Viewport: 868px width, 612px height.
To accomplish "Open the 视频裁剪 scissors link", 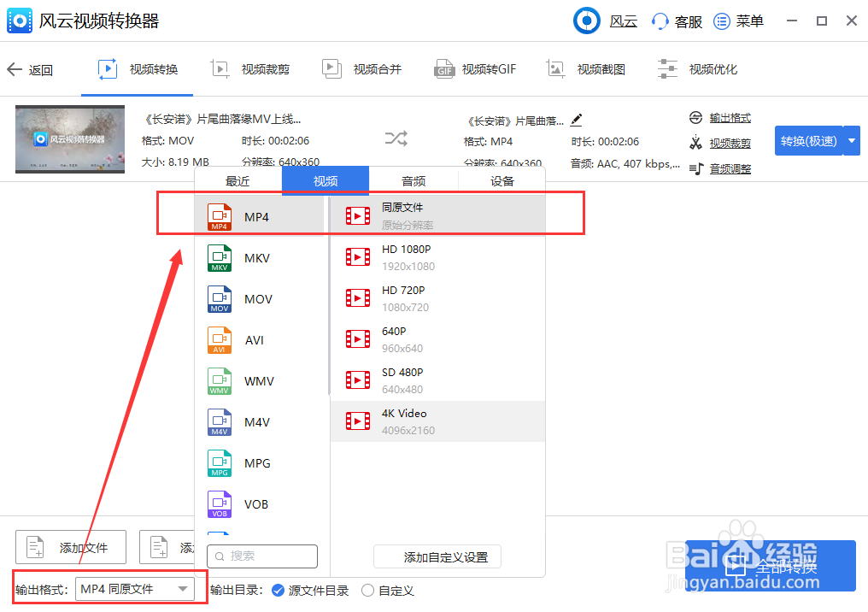I will 730,144.
